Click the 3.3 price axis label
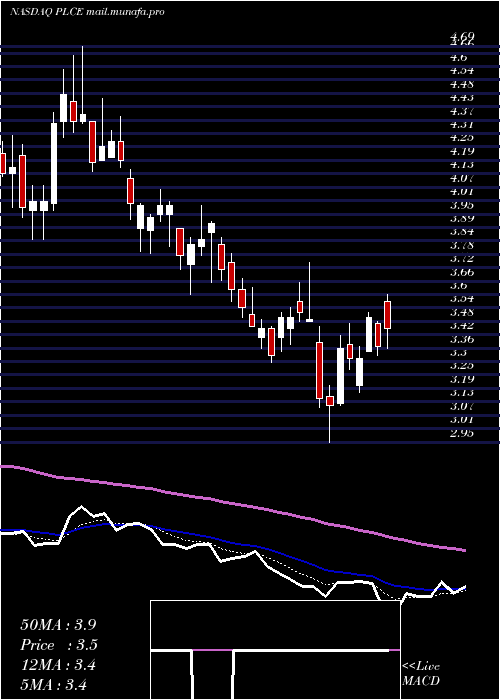 pyautogui.click(x=458, y=352)
